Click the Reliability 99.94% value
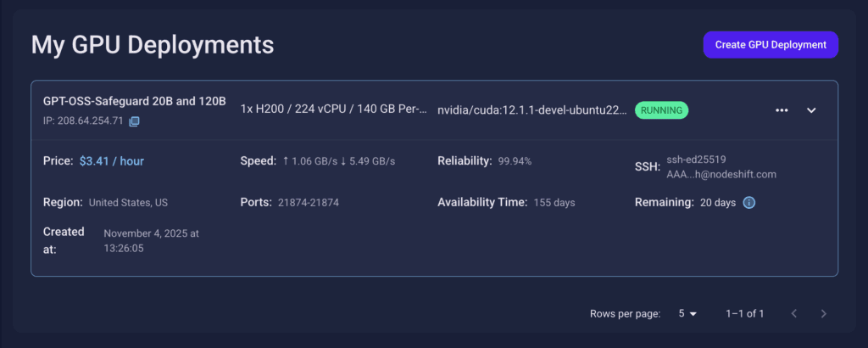This screenshot has width=868, height=348. coord(515,160)
